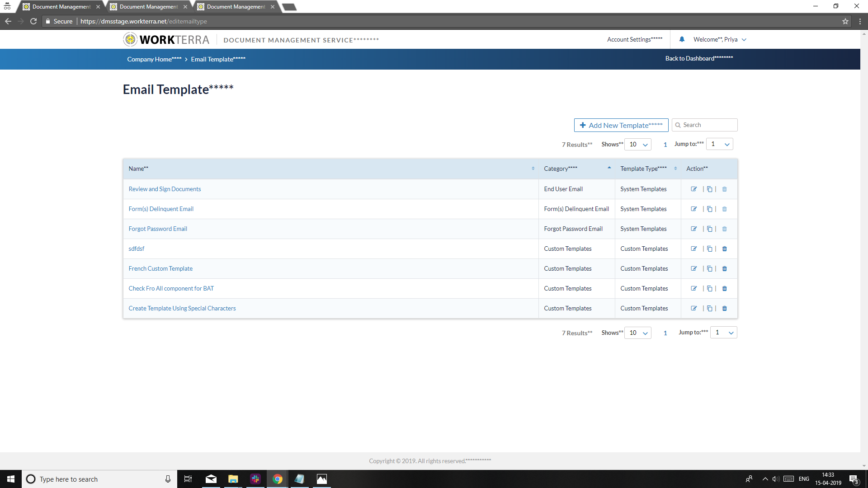Sort table by Name column

(533, 169)
